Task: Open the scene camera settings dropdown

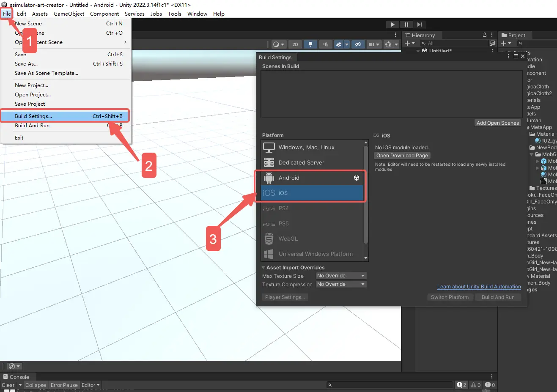Action: pyautogui.click(x=374, y=44)
